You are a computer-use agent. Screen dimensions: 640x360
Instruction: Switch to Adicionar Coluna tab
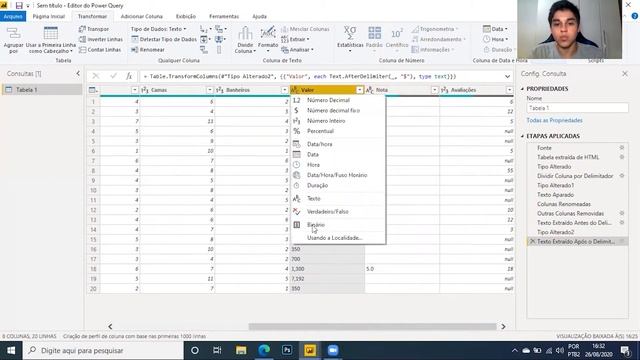[142, 16]
